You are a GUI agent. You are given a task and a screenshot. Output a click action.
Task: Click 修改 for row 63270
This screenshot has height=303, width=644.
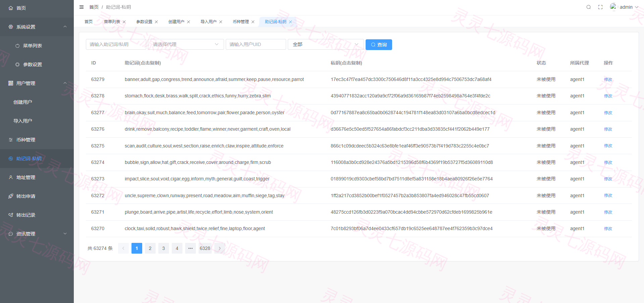point(608,229)
